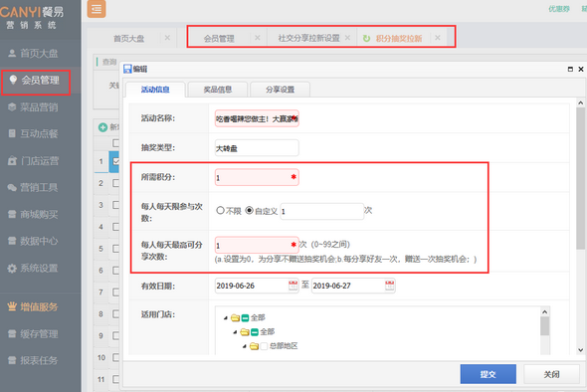Click the person icon beside 首页大盘
The width and height of the screenshot is (587, 392).
coord(12,53)
